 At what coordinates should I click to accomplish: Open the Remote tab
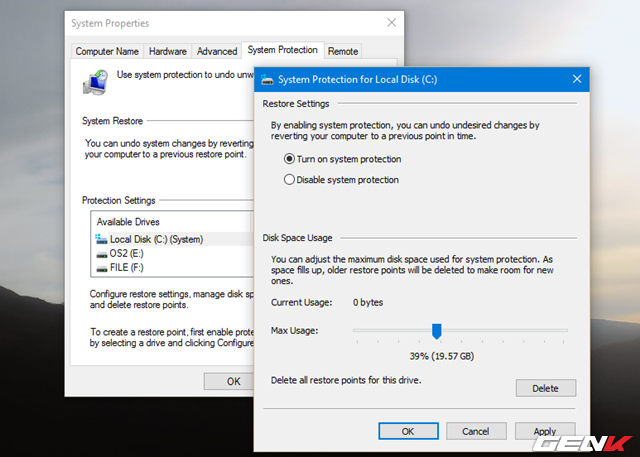pos(343,51)
